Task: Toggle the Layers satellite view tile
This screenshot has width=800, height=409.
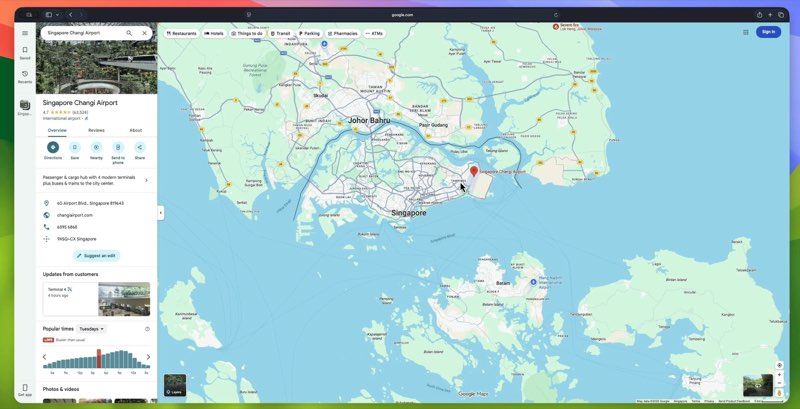Action: (x=175, y=385)
